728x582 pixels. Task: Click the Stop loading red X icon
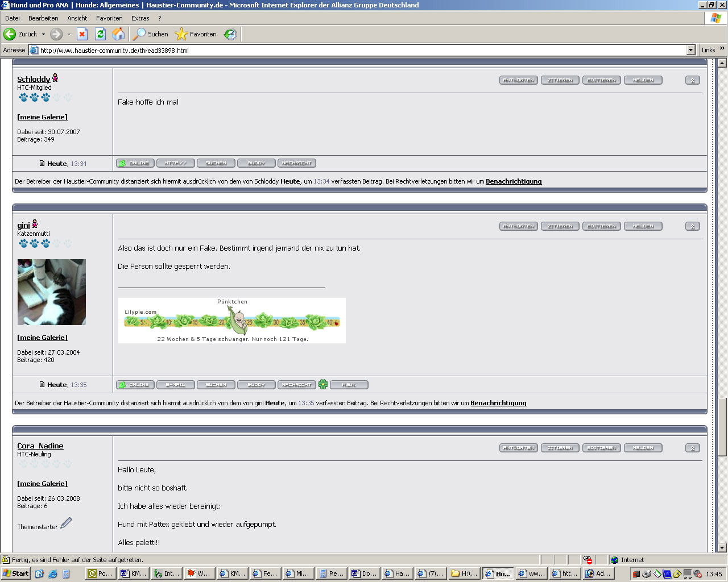point(82,34)
